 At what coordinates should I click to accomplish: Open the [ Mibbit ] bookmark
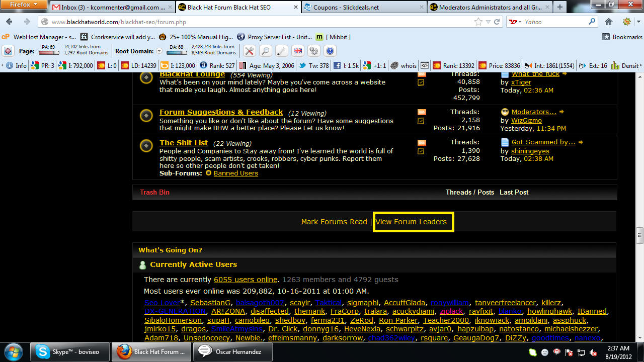coord(333,37)
